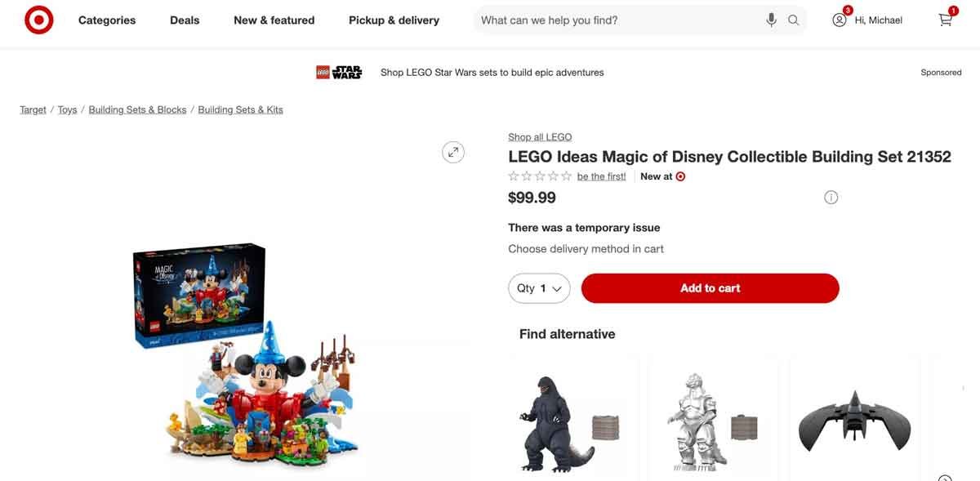Open the Qty quantity dropdown
Image resolution: width=980 pixels, height=481 pixels.
coord(539,287)
